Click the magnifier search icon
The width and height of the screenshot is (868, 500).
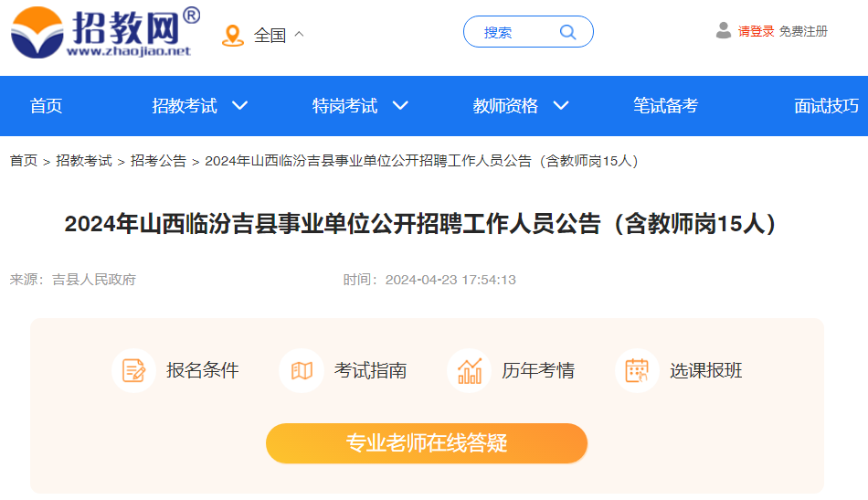click(567, 32)
